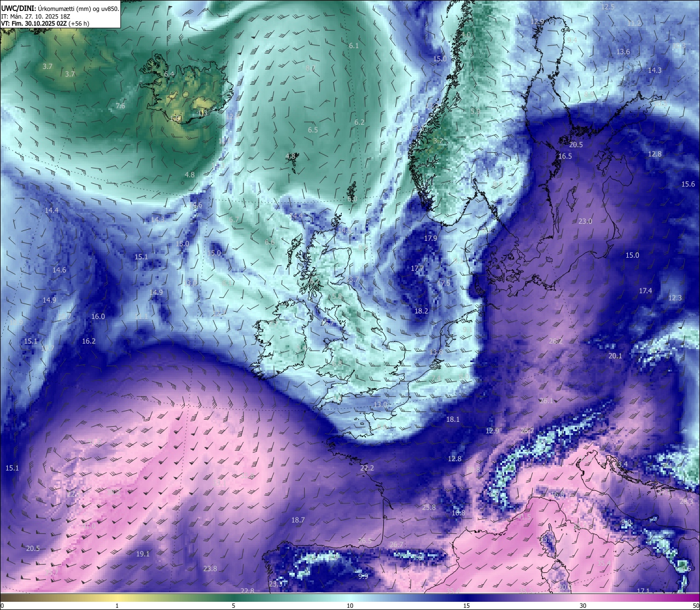Click the 12.3 value label
This screenshot has height=610, width=700.
(675, 298)
